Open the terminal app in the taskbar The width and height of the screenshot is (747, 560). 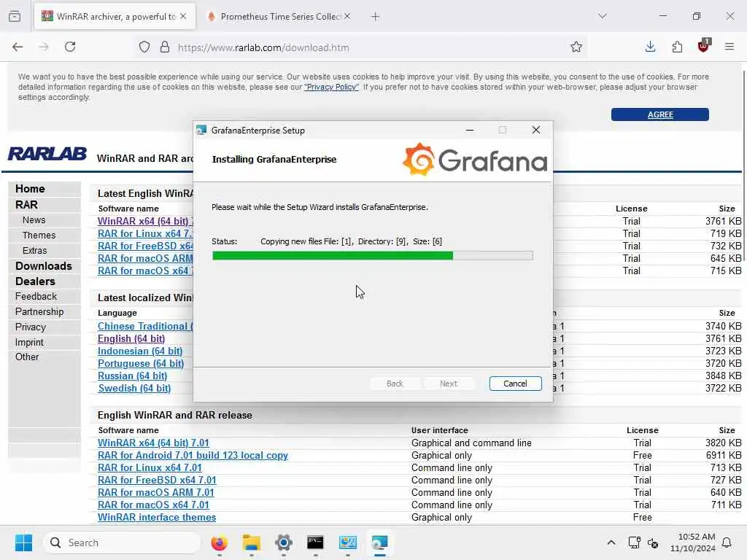315,542
